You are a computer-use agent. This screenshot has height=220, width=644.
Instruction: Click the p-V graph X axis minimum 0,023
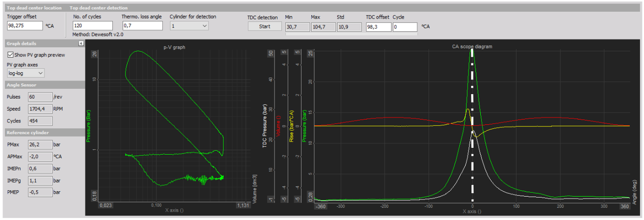106,205
